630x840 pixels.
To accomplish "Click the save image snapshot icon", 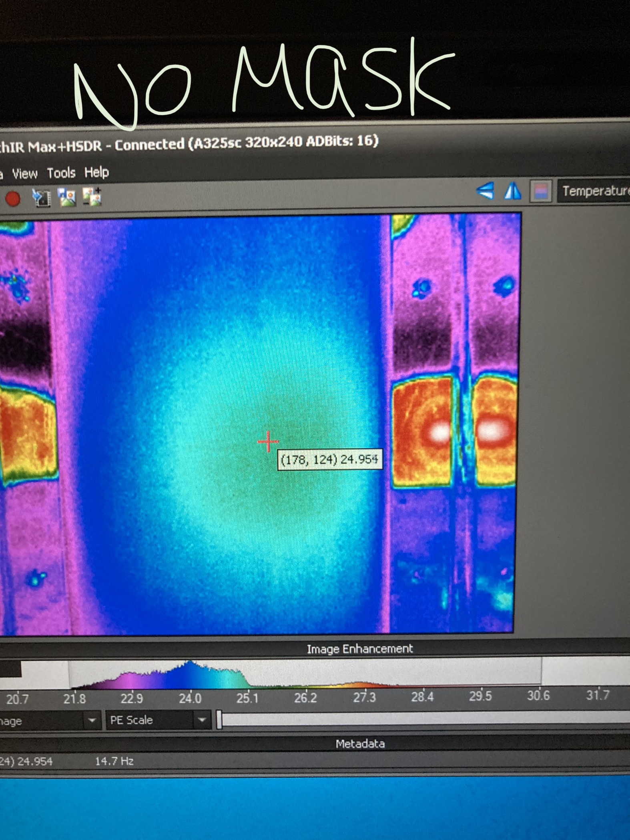I will [x=67, y=197].
